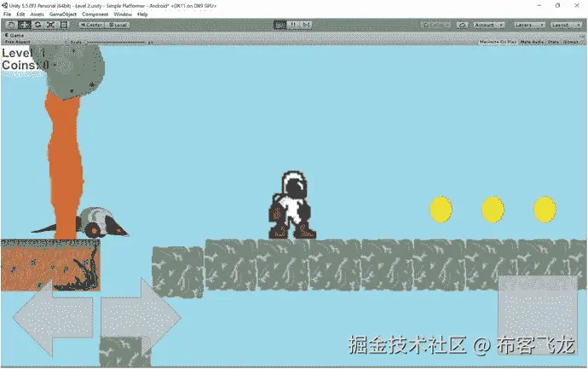588x369 pixels.
Task: Tap the square jump button in game
Action: pyautogui.click(x=538, y=314)
